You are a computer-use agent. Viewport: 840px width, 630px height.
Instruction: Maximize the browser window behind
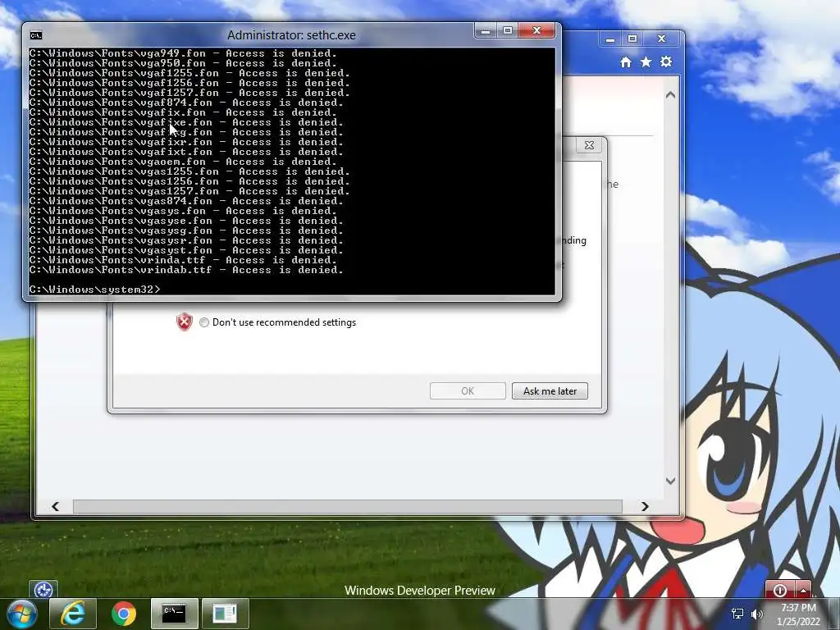coord(632,39)
